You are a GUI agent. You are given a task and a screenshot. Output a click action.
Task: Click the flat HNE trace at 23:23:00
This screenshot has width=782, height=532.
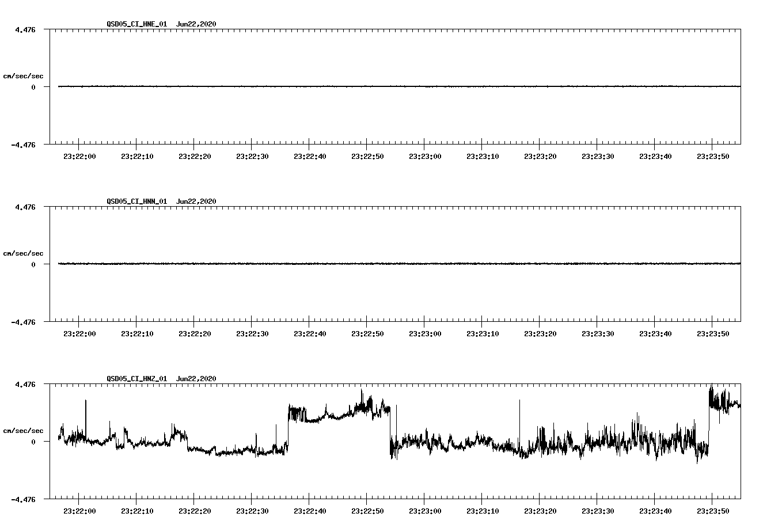(424, 86)
